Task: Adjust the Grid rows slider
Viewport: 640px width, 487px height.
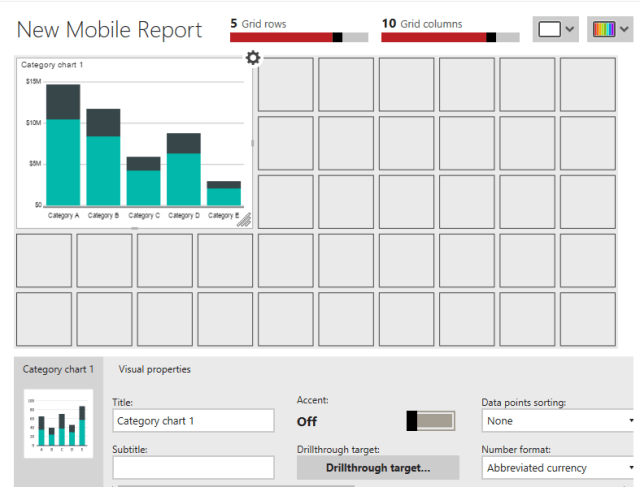Action: pyautogui.click(x=338, y=37)
